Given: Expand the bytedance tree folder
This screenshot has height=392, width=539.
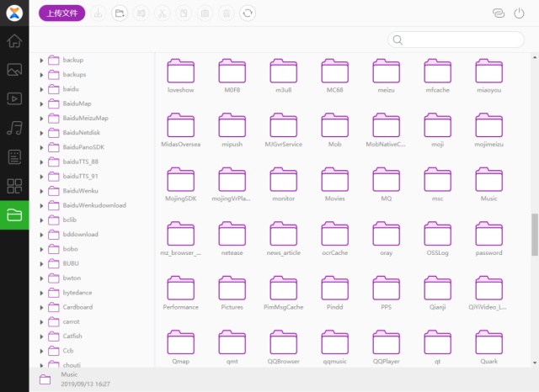Looking at the screenshot, I should coord(41,293).
